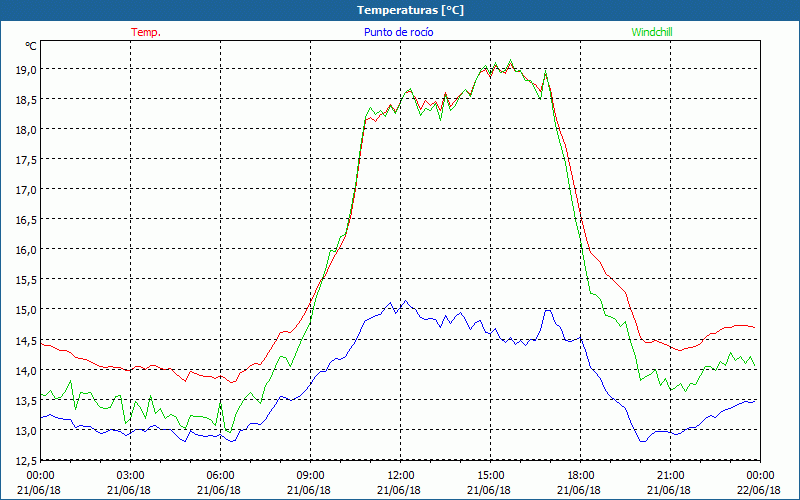Click the 16,0 y-axis value
The width and height of the screenshot is (800, 500).
click(x=26, y=250)
